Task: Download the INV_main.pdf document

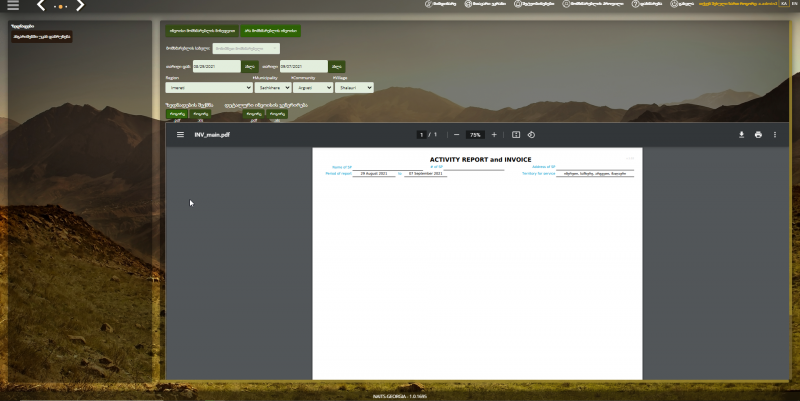Action: tap(741, 135)
